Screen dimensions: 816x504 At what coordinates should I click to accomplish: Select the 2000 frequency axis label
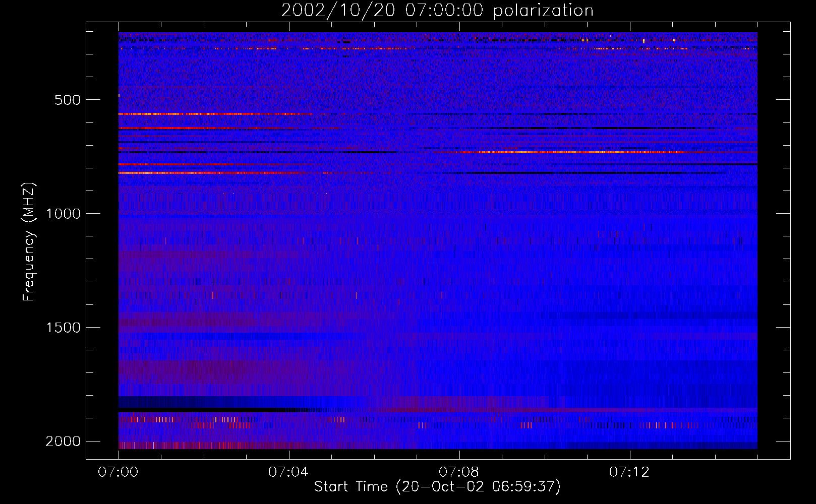coord(63,442)
